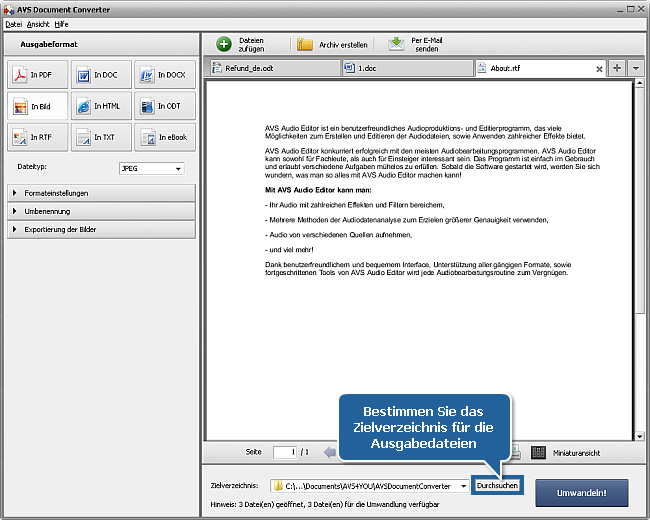Click the Per E-Mail senden icon
The image size is (650, 520).
click(396, 44)
